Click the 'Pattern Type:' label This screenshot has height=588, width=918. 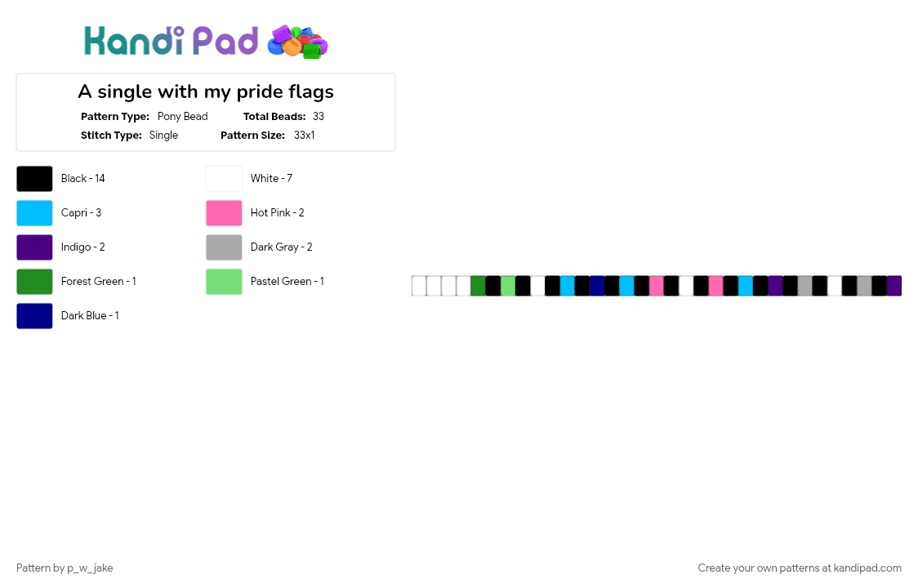114,117
